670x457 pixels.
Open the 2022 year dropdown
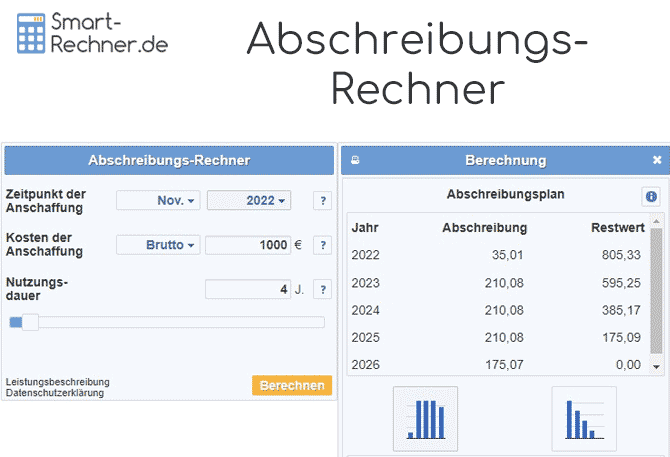point(249,201)
